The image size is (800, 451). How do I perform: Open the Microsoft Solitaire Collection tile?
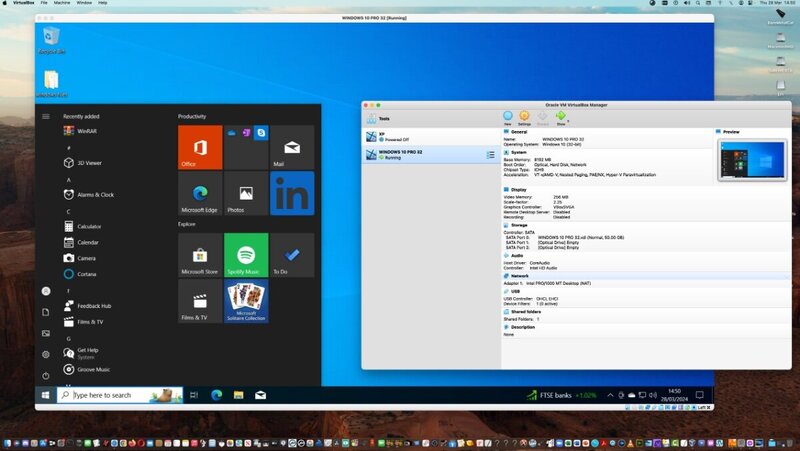click(246, 301)
